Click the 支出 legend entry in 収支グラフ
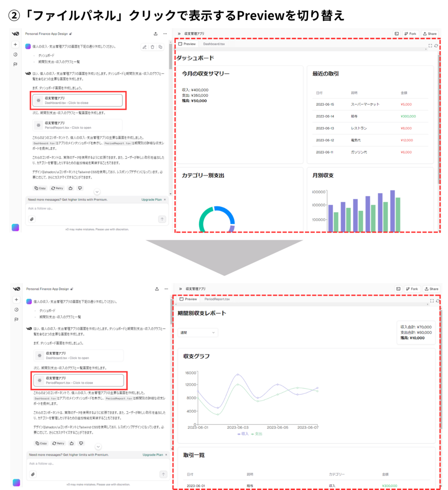Viewport: 448px width, 490px height. (257, 434)
